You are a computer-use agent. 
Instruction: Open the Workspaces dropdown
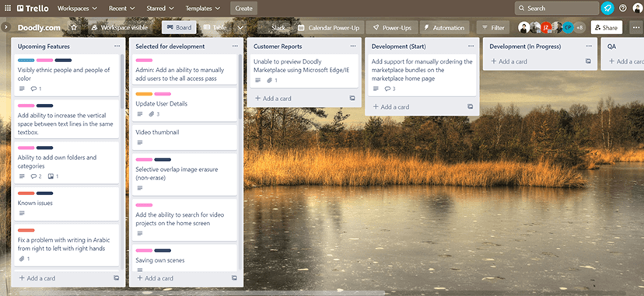[x=77, y=9]
